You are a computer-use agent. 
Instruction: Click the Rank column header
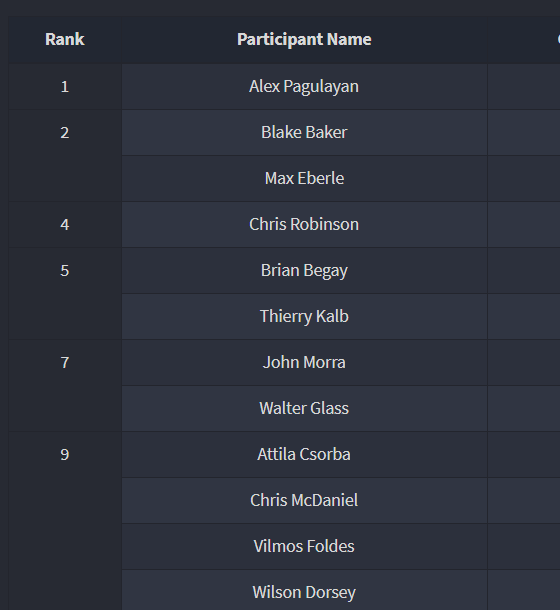(65, 39)
